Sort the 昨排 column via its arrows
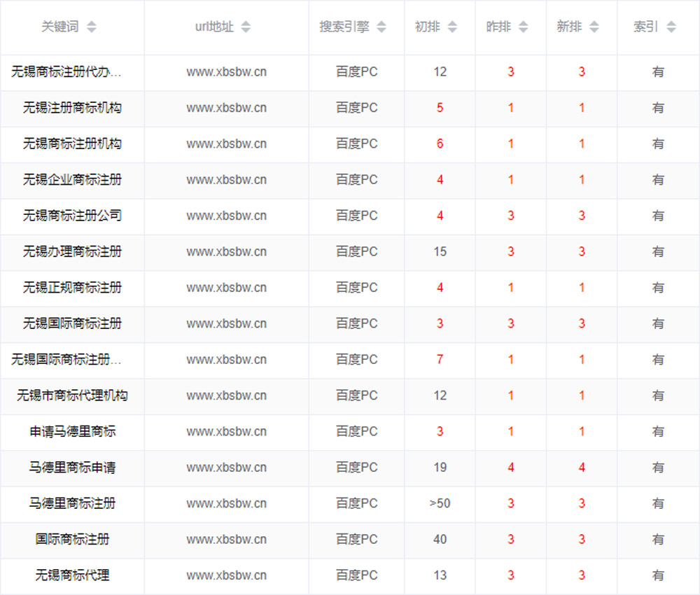This screenshot has height=595, width=700. click(x=524, y=27)
